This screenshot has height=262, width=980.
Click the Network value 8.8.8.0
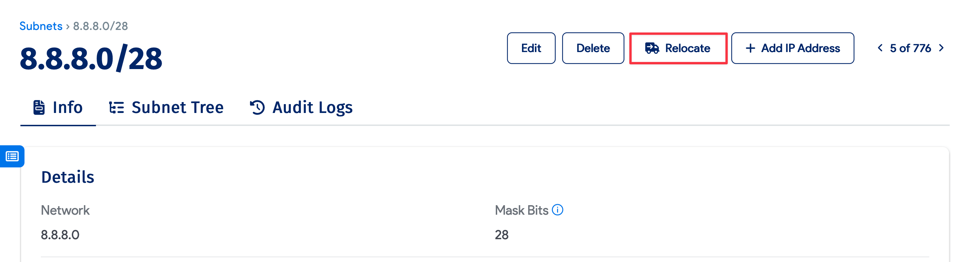[60, 235]
